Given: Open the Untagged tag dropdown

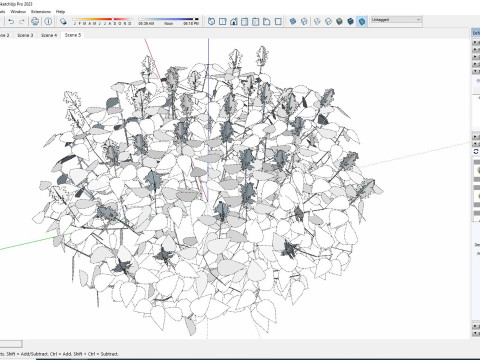Looking at the screenshot, I should (396, 20).
